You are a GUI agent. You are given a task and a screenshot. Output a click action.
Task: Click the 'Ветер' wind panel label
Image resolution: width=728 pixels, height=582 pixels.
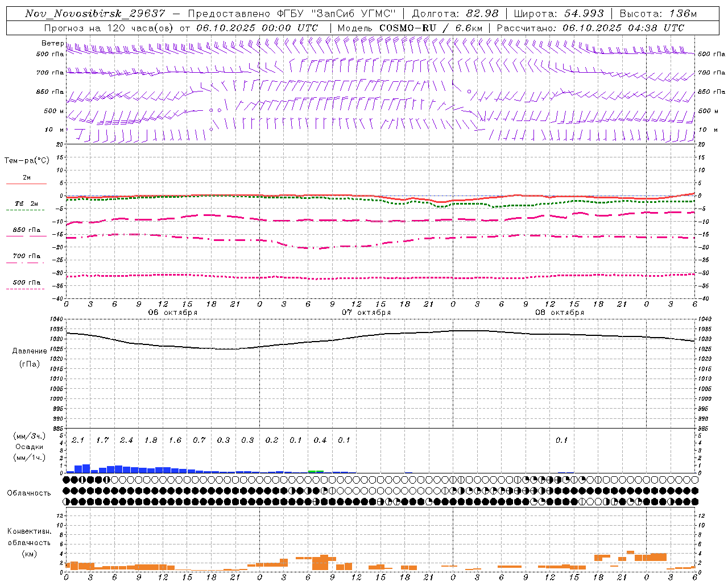click(52, 43)
